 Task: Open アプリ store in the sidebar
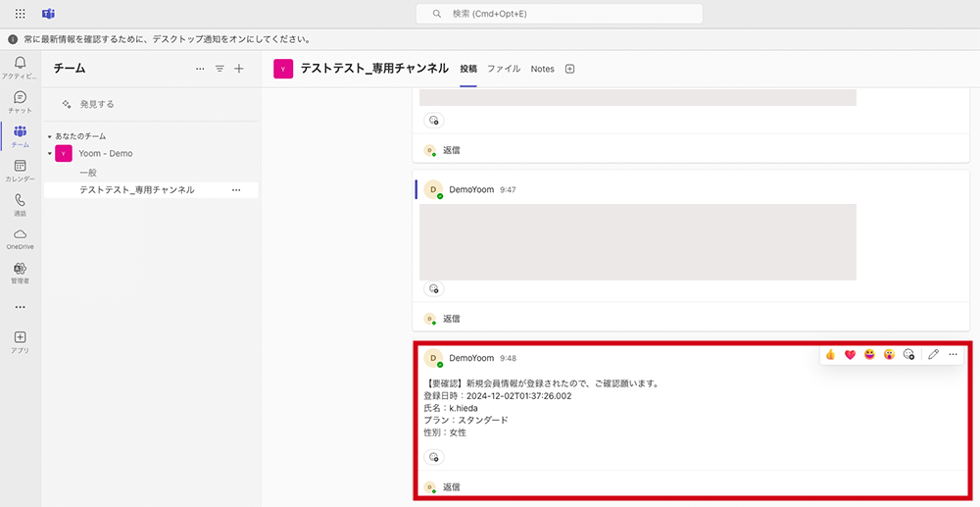click(20, 342)
